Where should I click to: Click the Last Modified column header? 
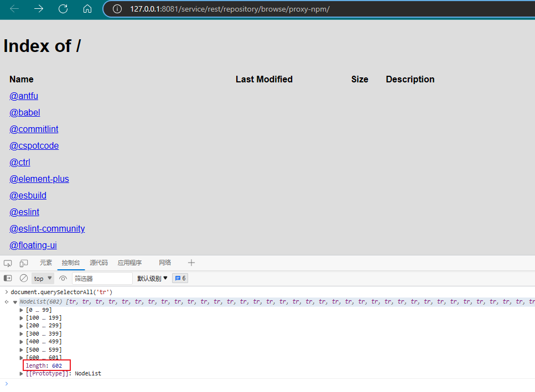point(264,80)
